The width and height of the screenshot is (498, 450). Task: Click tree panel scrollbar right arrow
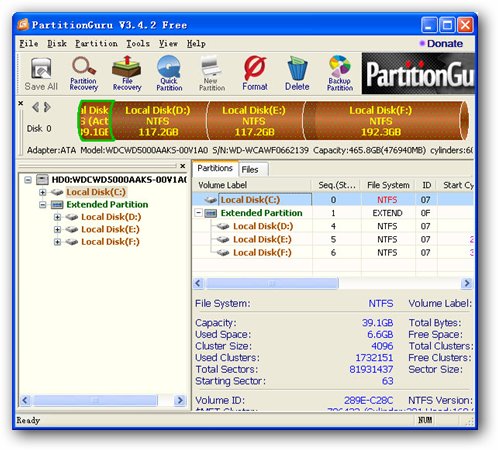pyautogui.click(x=180, y=400)
